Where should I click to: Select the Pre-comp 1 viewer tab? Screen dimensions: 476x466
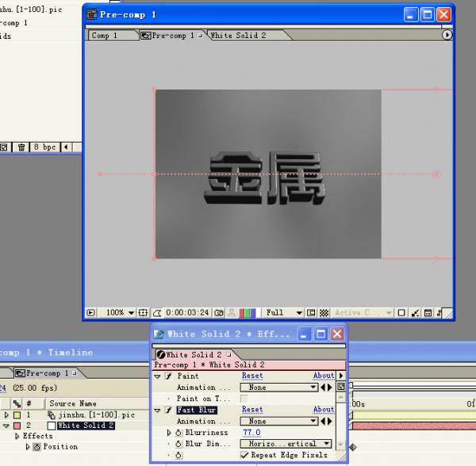pos(172,36)
